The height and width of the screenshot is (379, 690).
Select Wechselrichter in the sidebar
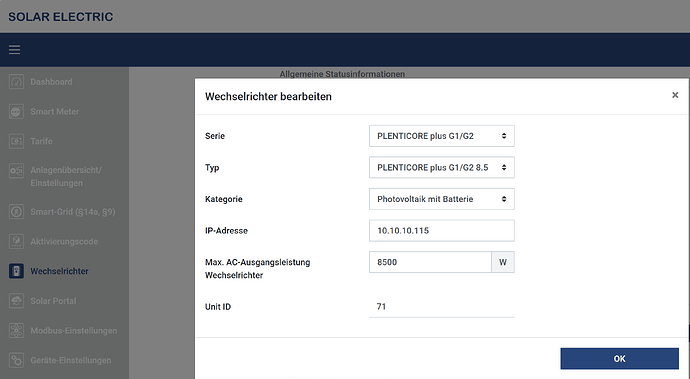[x=59, y=271]
